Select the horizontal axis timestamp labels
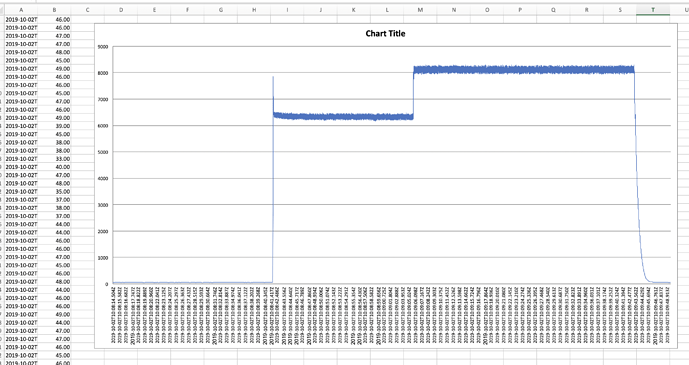 pos(391,315)
